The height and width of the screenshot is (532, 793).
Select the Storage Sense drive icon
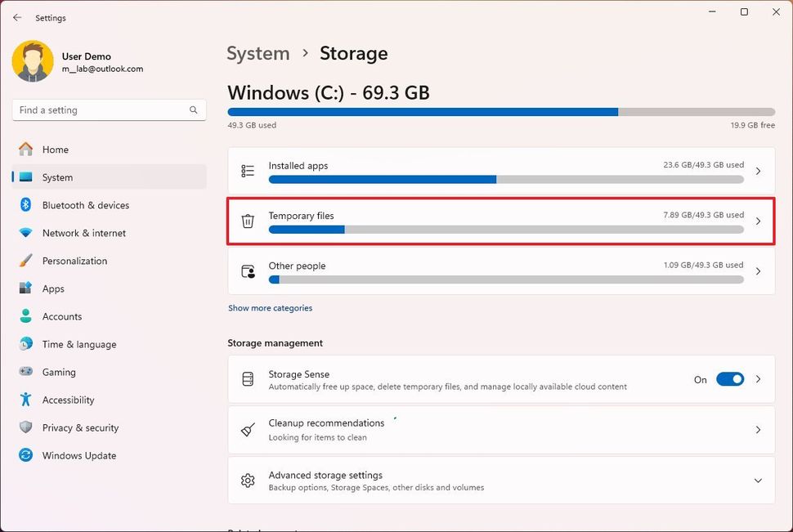click(248, 378)
